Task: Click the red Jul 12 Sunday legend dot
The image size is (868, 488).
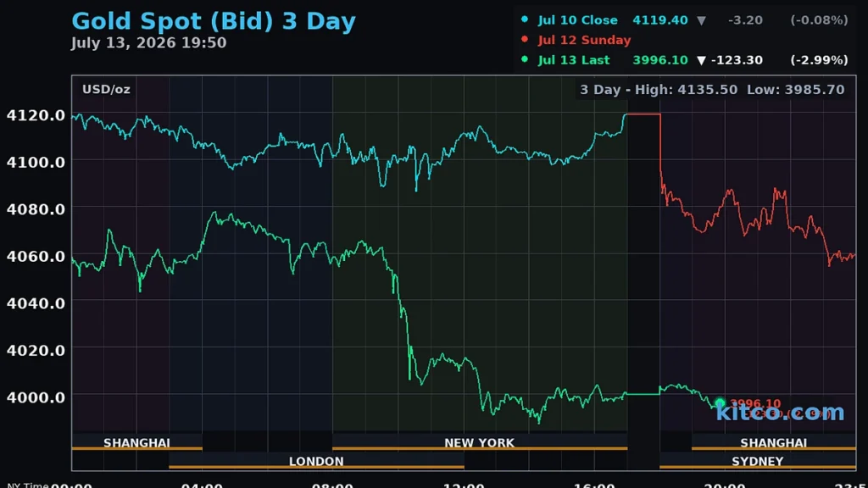Action: (x=524, y=39)
